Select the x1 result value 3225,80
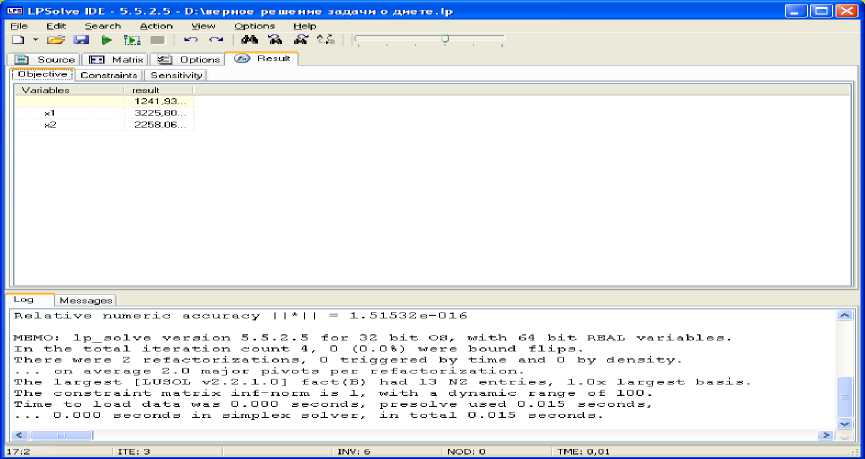Screen dimensions: 865x459 pyautogui.click(x=159, y=113)
